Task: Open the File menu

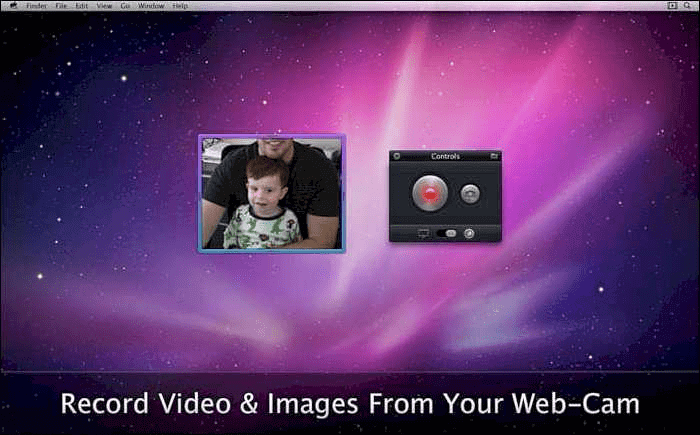Action: click(x=61, y=6)
